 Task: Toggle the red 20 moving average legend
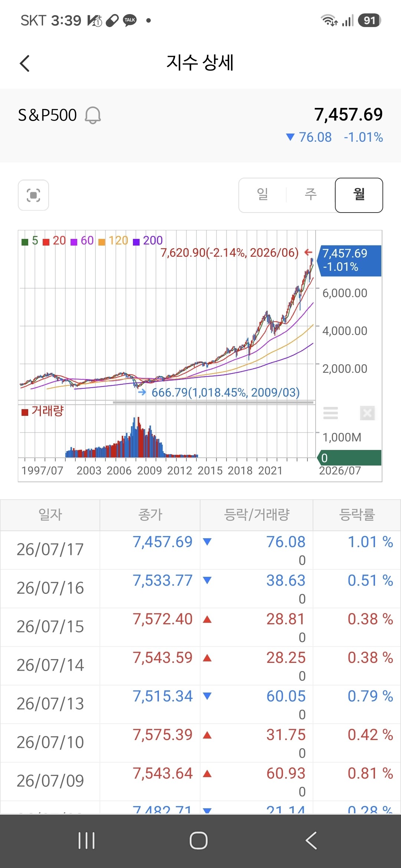pyautogui.click(x=54, y=241)
